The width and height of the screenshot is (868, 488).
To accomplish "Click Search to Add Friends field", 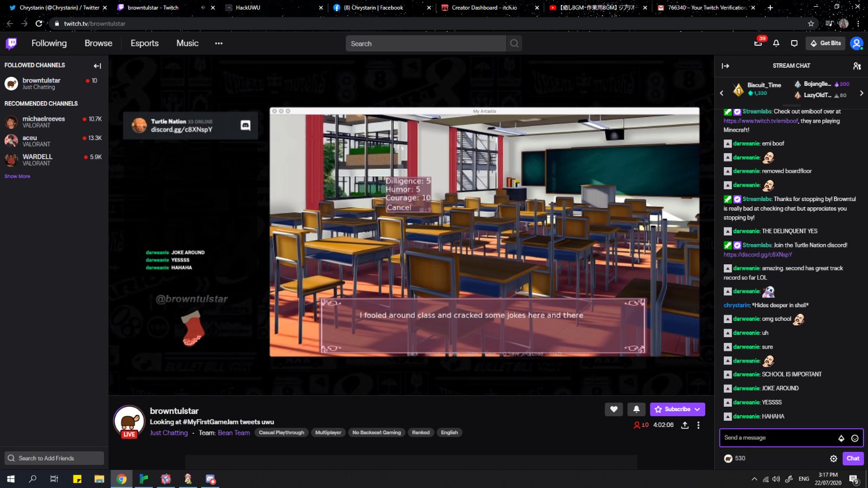I will (54, 458).
